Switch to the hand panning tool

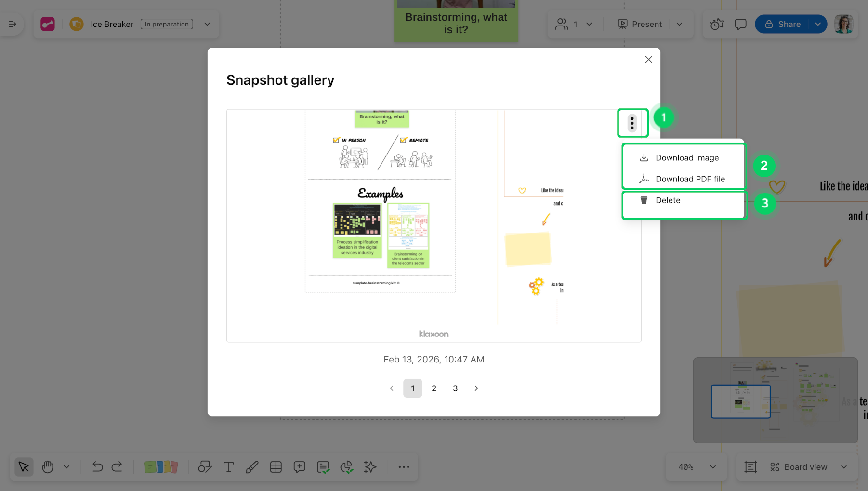pyautogui.click(x=47, y=466)
